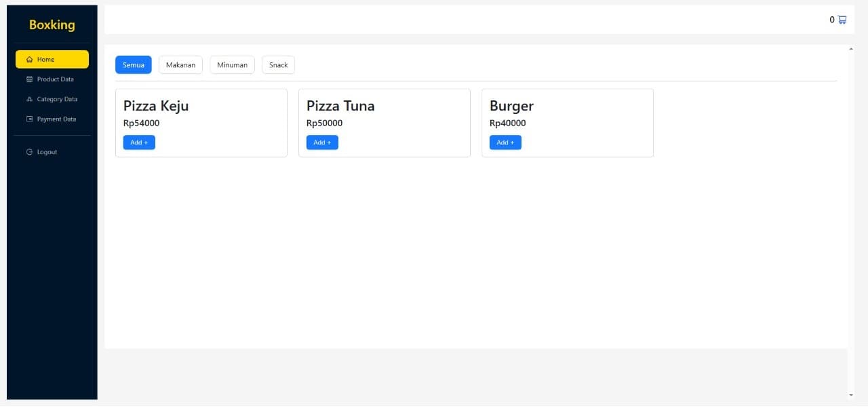Click the Payment Data icon
This screenshot has height=407, width=868.
click(x=29, y=119)
